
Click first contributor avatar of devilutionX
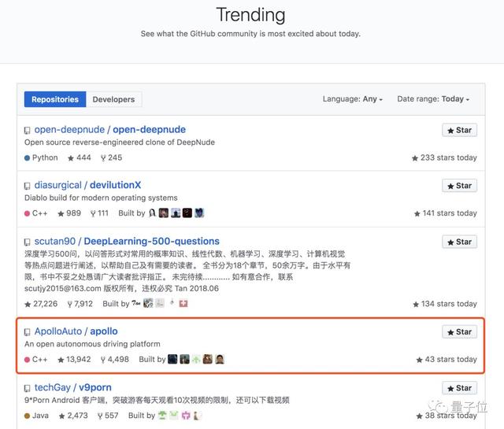tap(152, 213)
